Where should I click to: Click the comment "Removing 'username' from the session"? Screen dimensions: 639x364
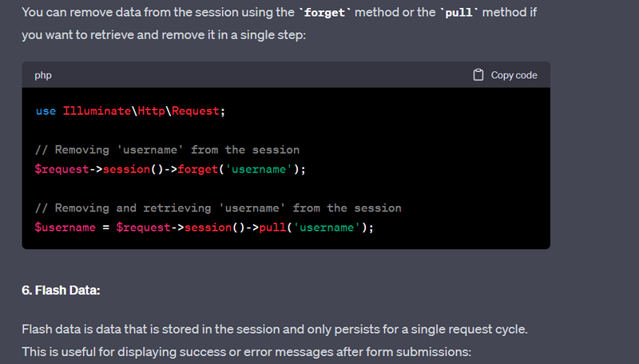(x=167, y=150)
